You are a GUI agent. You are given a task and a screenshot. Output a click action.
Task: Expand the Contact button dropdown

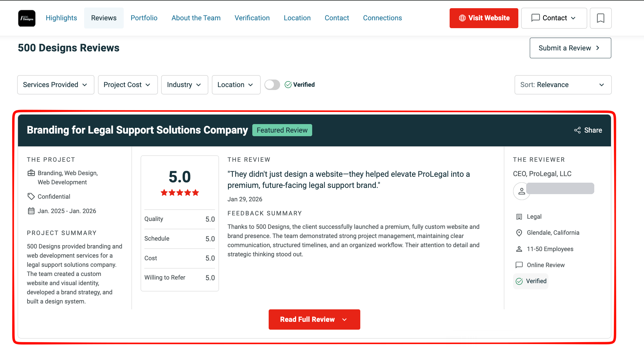click(554, 18)
